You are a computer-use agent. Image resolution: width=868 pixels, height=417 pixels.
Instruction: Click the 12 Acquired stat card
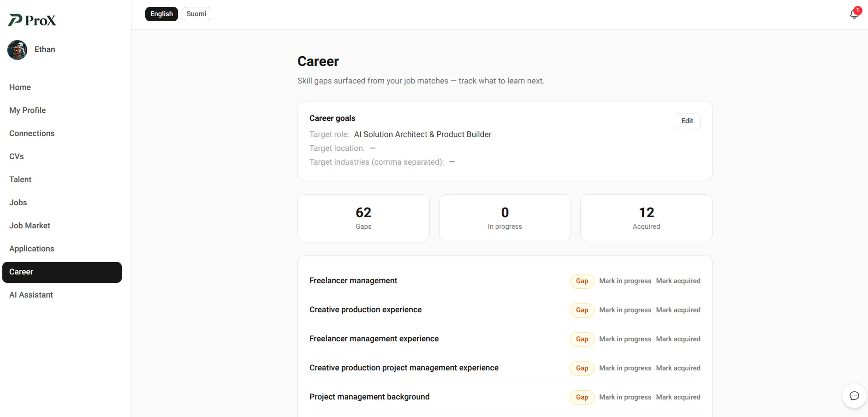646,218
